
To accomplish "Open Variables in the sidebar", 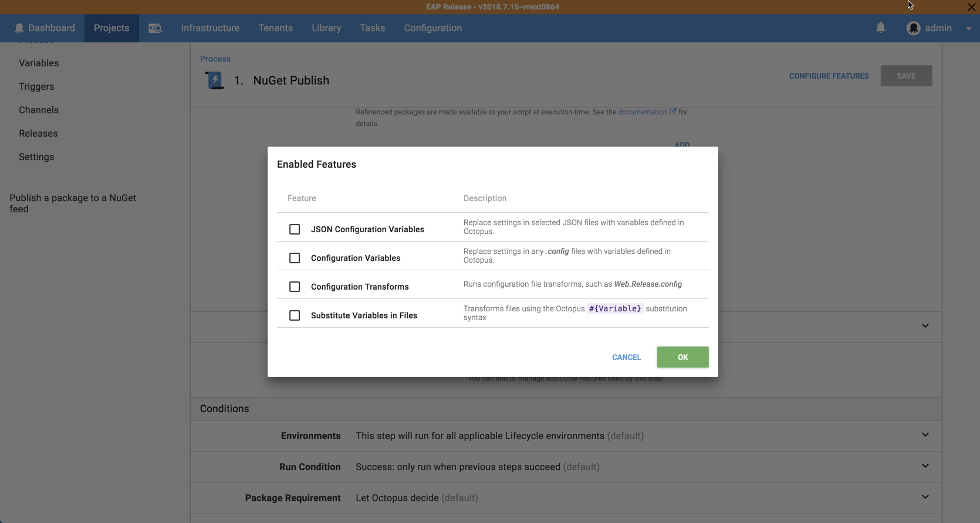I will tap(39, 63).
